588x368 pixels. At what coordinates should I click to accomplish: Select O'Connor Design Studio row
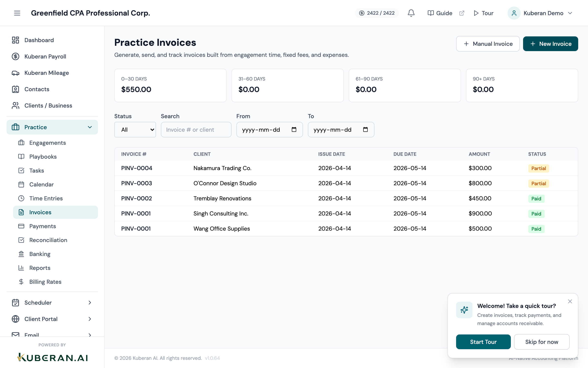pyautogui.click(x=346, y=183)
